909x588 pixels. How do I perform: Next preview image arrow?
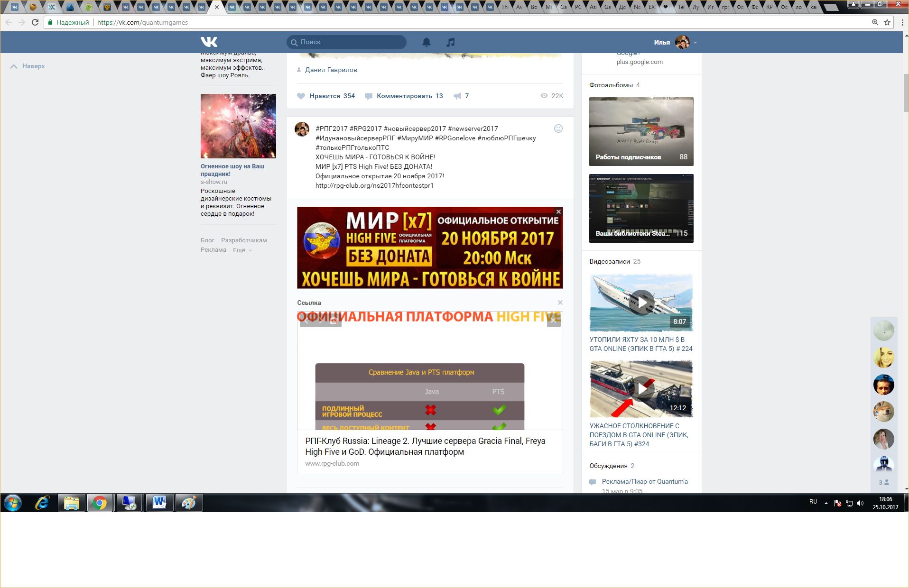tap(320, 321)
